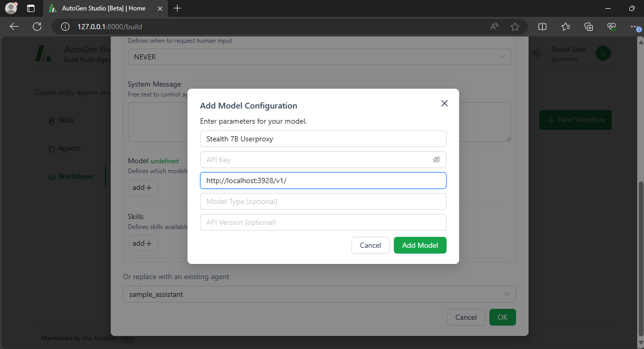The image size is (644, 349).
Task: Follow the AutoGen Team link
Action: click(127, 338)
